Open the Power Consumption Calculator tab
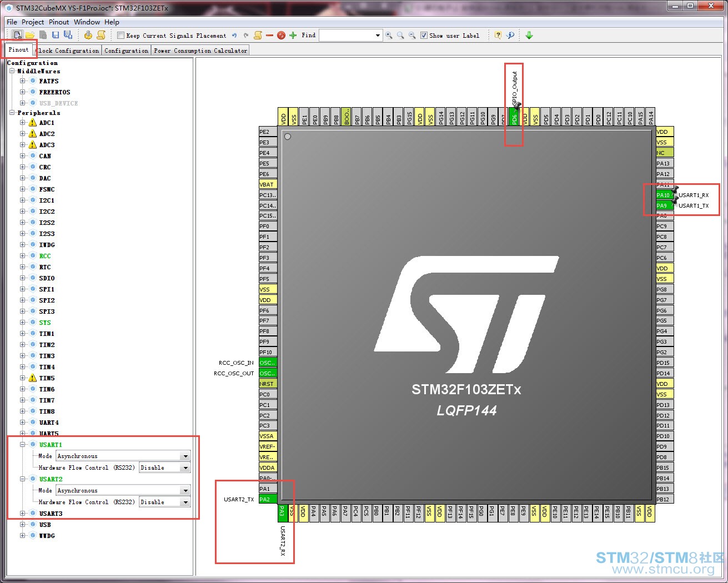 click(200, 51)
